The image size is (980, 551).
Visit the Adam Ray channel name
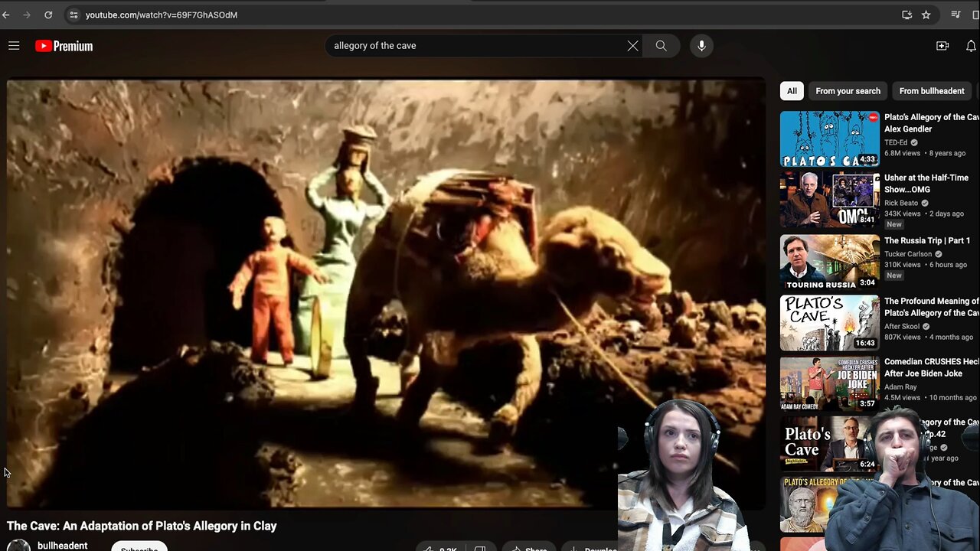(900, 386)
